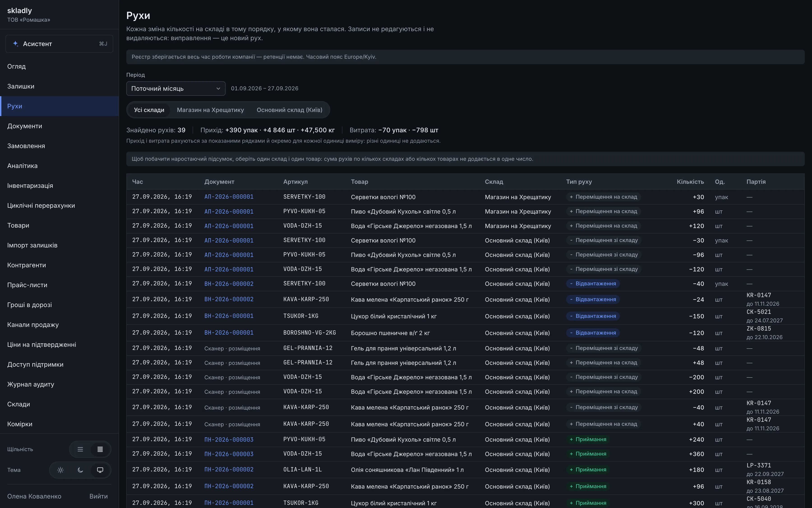Click the date range 01.09.2026 – 27.09.2026

tap(264, 88)
